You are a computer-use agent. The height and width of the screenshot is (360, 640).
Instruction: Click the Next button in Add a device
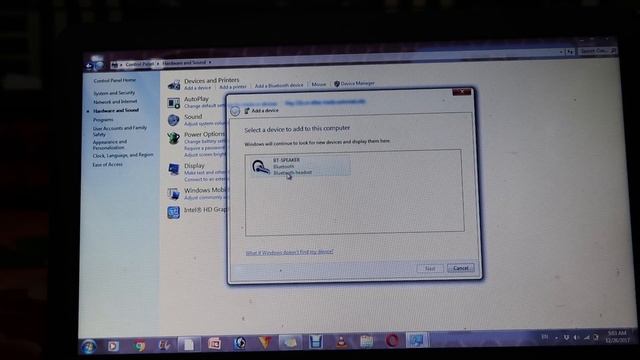pyautogui.click(x=430, y=269)
